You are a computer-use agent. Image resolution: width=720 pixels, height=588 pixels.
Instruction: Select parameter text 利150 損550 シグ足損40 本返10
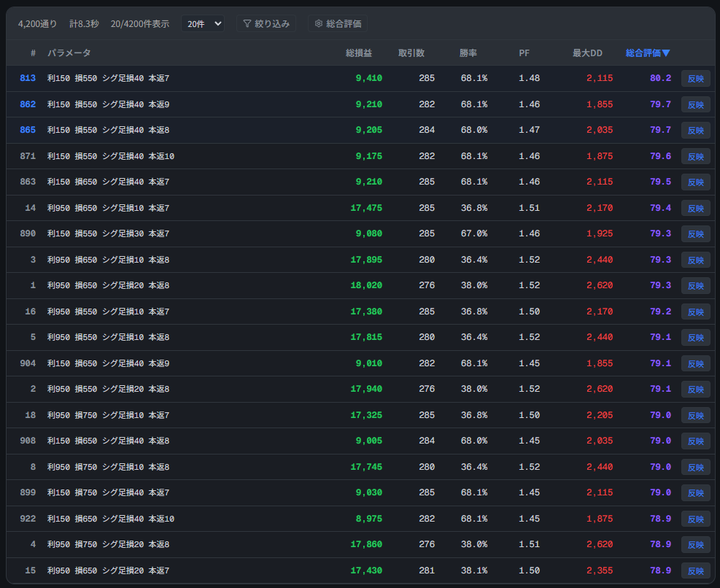coord(111,156)
